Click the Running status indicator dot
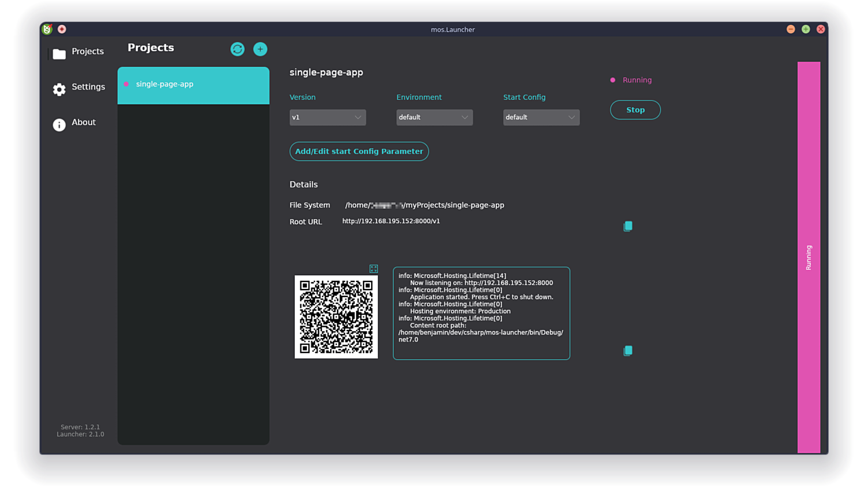This screenshot has height=488, width=868. point(612,80)
